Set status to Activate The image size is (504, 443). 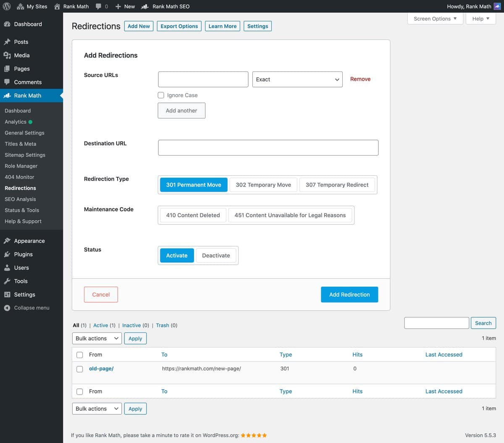[177, 256]
